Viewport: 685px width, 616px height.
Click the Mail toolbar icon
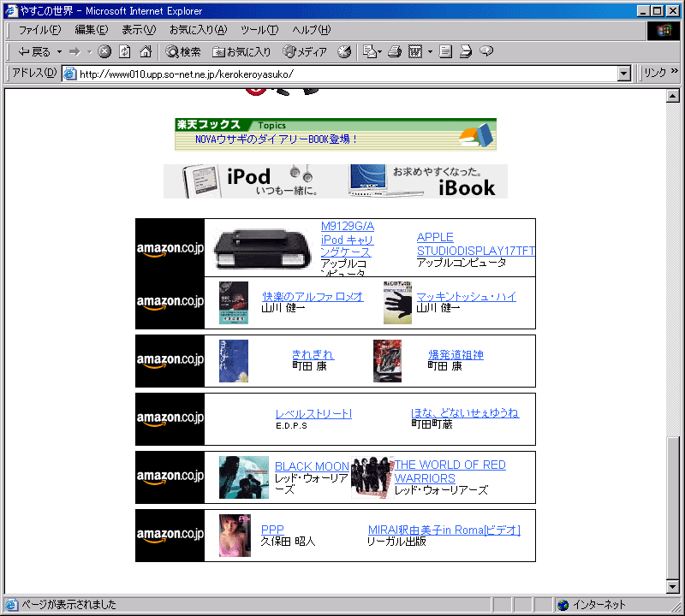(372, 52)
